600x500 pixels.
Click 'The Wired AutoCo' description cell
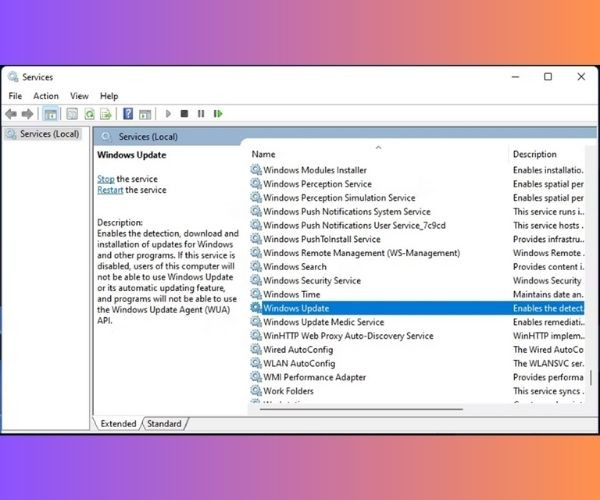[x=548, y=350]
